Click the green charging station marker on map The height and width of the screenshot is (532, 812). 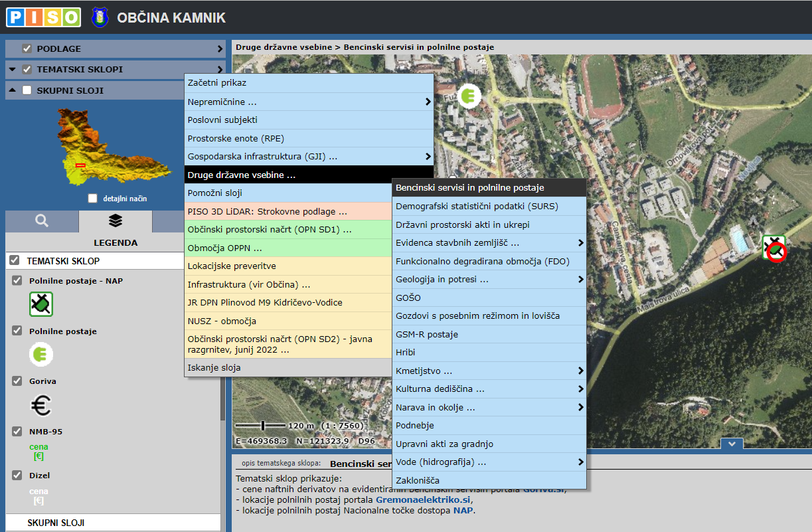468,96
